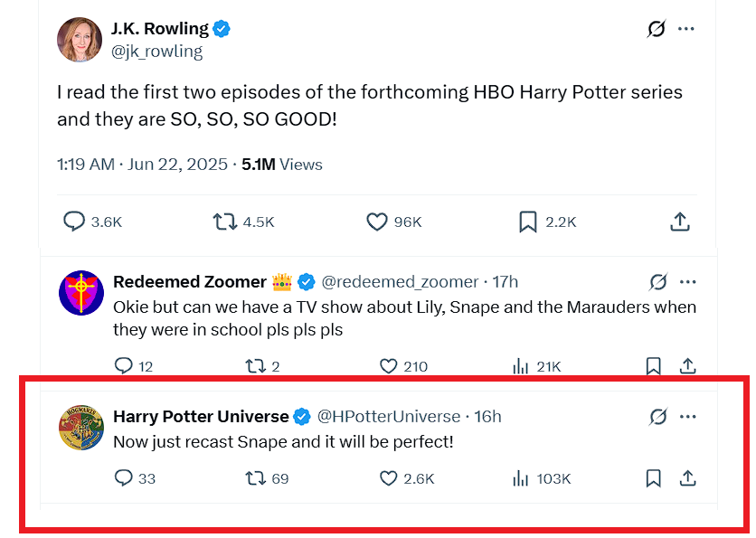
Task: Like the Harry Potter Universe reply
Action: pos(389,478)
